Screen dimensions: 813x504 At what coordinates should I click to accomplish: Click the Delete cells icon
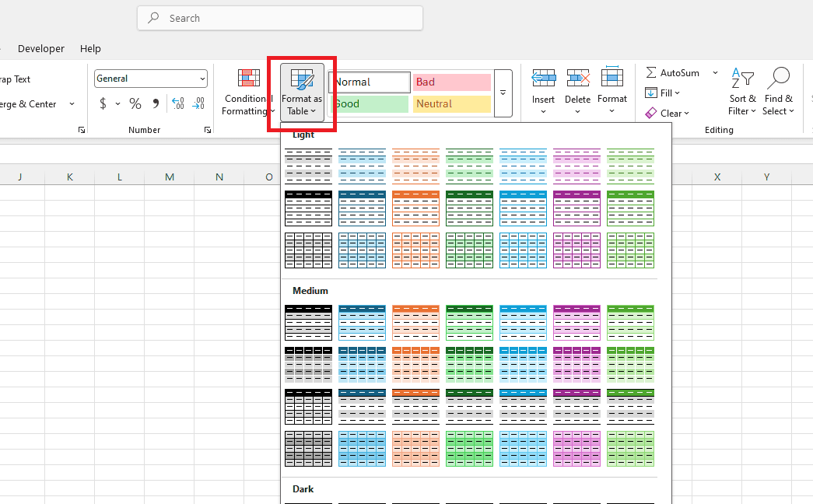click(x=577, y=78)
